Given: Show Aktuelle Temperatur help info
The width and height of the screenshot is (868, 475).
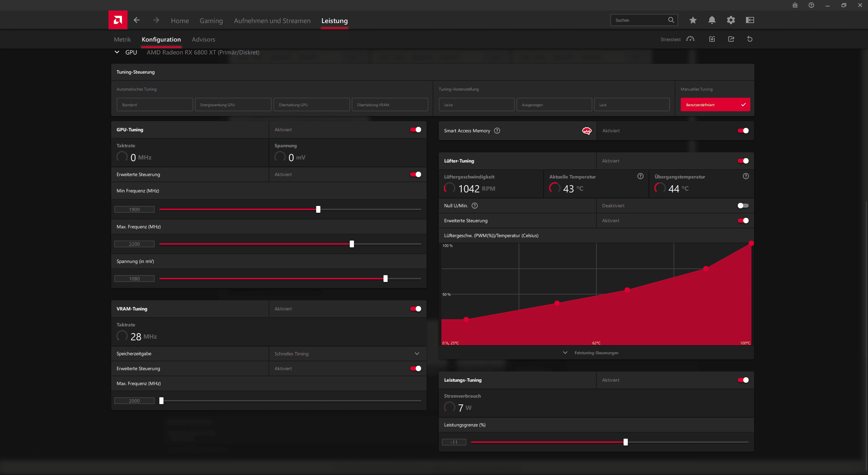Looking at the screenshot, I should [x=640, y=176].
